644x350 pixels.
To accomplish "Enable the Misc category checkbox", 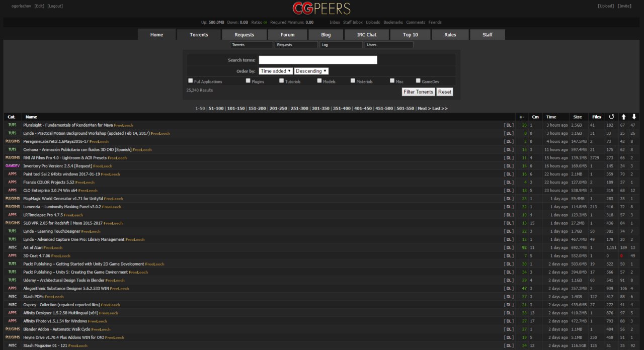I will click(x=392, y=80).
